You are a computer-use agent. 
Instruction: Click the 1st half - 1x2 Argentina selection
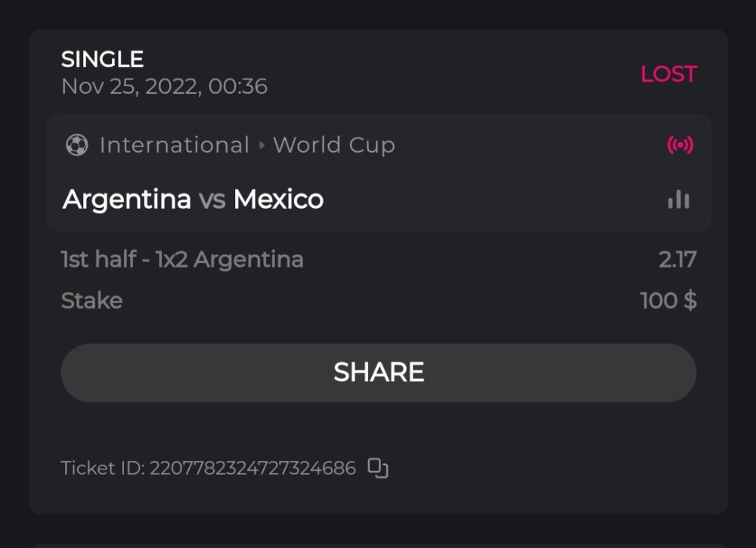182,260
